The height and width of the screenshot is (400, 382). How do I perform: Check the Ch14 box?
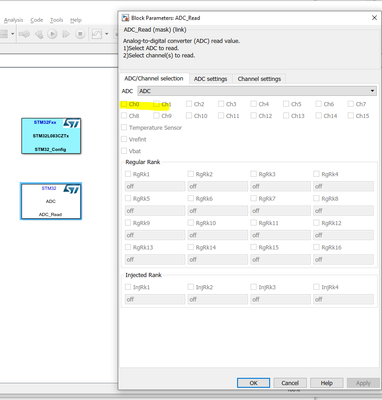click(318, 116)
